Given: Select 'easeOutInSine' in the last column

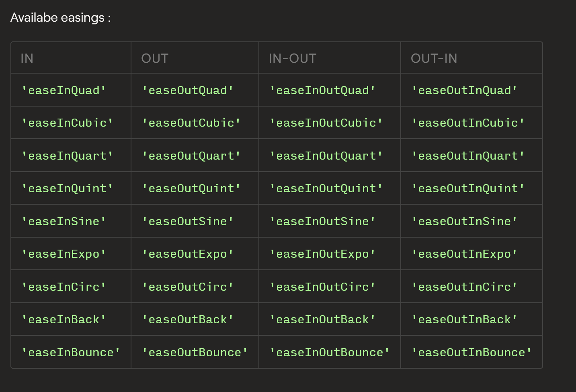Looking at the screenshot, I should [464, 221].
